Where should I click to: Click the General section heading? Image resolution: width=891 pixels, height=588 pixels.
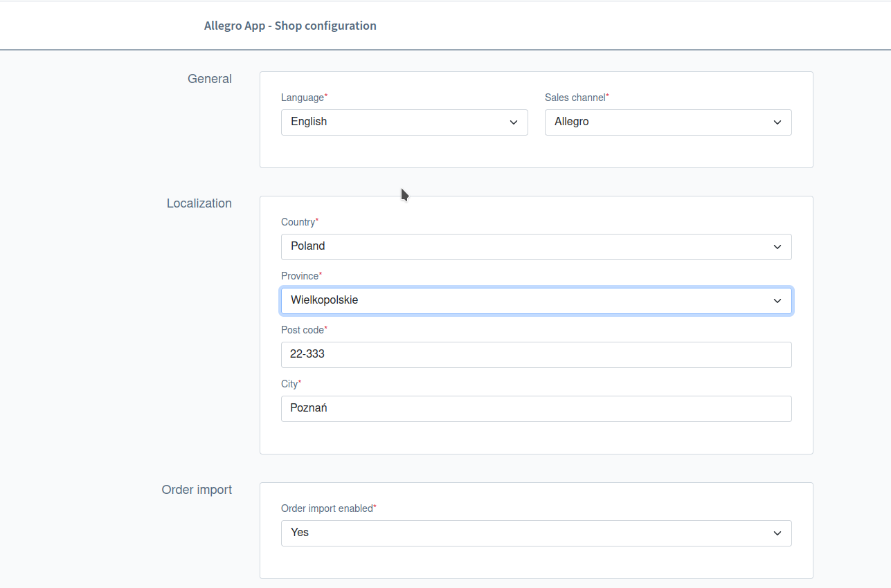[x=210, y=79]
